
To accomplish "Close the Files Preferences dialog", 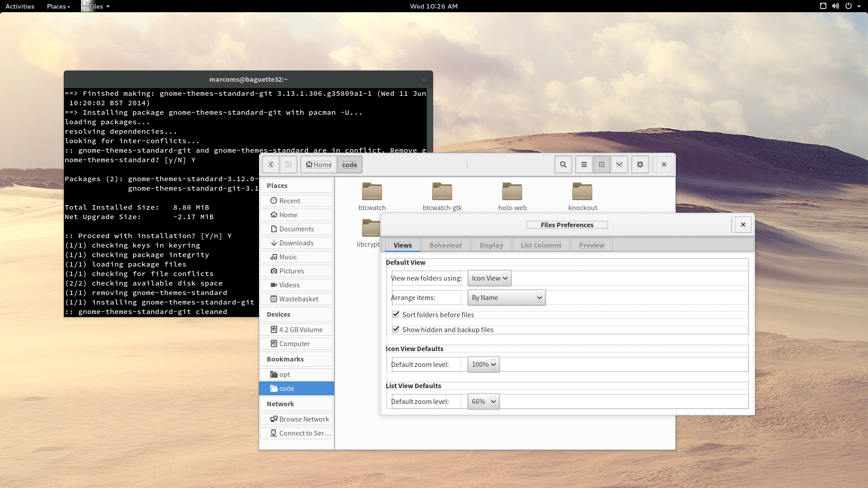I will 743,225.
